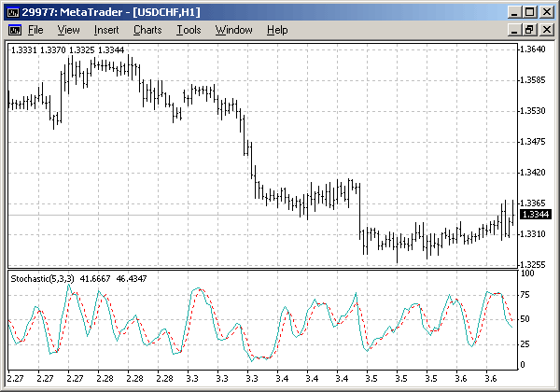Close the MetaTrader main window
This screenshot has width=560, height=392.
click(x=546, y=12)
